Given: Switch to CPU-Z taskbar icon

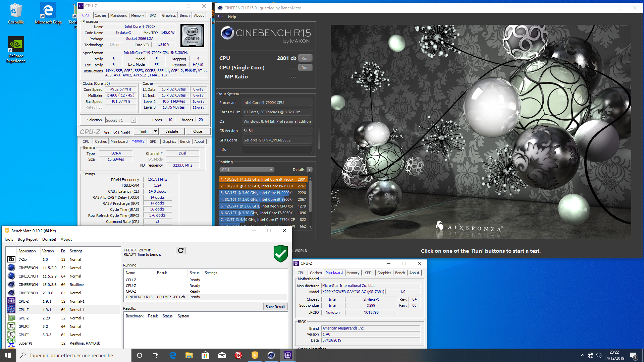Looking at the screenshot, I should tap(288, 355).
